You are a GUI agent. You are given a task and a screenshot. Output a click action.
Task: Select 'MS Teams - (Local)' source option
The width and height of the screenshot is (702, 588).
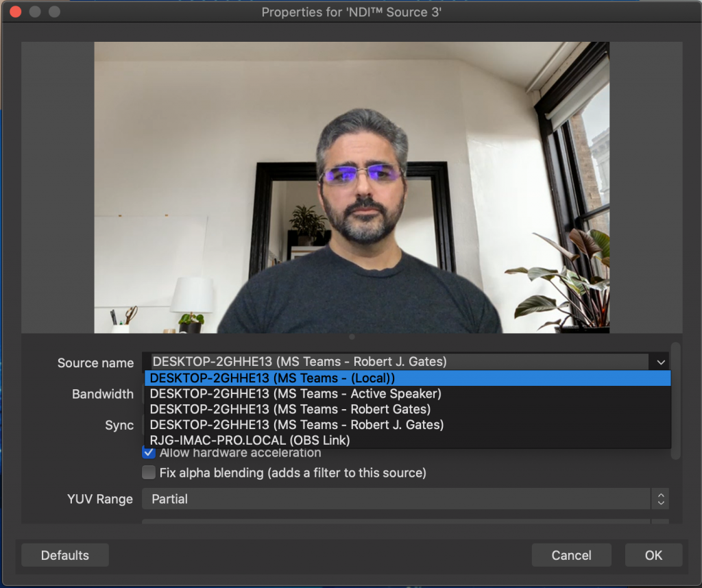pyautogui.click(x=407, y=378)
